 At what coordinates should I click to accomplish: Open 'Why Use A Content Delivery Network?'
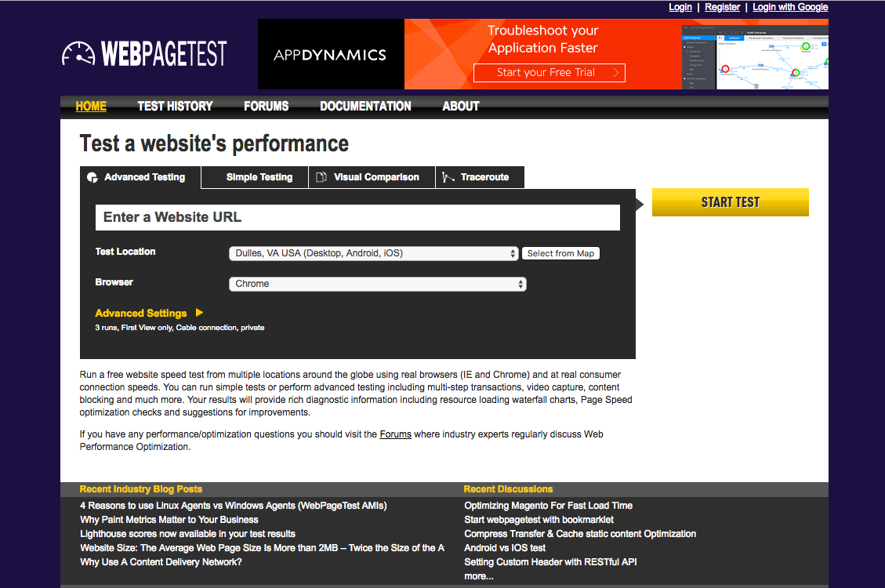click(x=161, y=562)
